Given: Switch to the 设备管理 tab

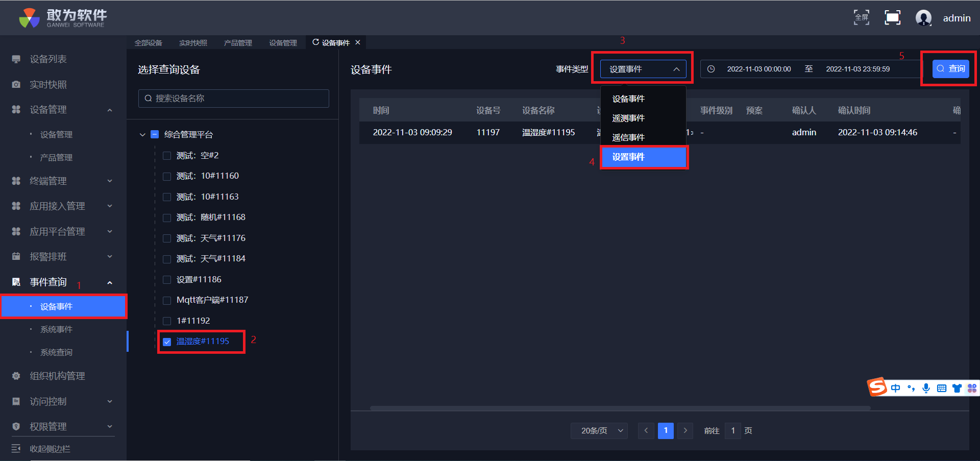Looking at the screenshot, I should pyautogui.click(x=283, y=43).
